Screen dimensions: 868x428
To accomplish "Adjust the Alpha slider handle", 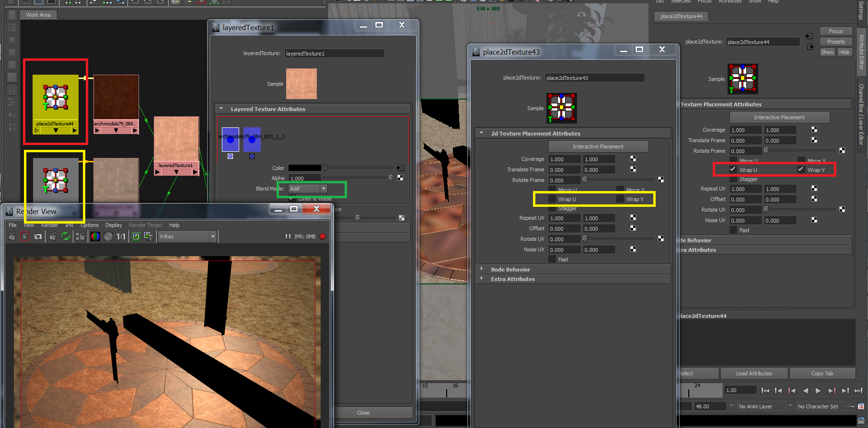I will click(391, 178).
